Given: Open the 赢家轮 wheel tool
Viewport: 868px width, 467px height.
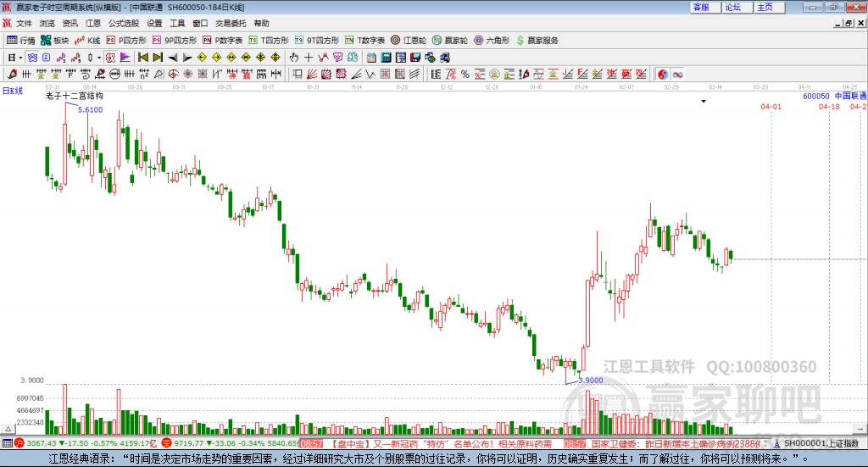Looking at the screenshot, I should [450, 41].
